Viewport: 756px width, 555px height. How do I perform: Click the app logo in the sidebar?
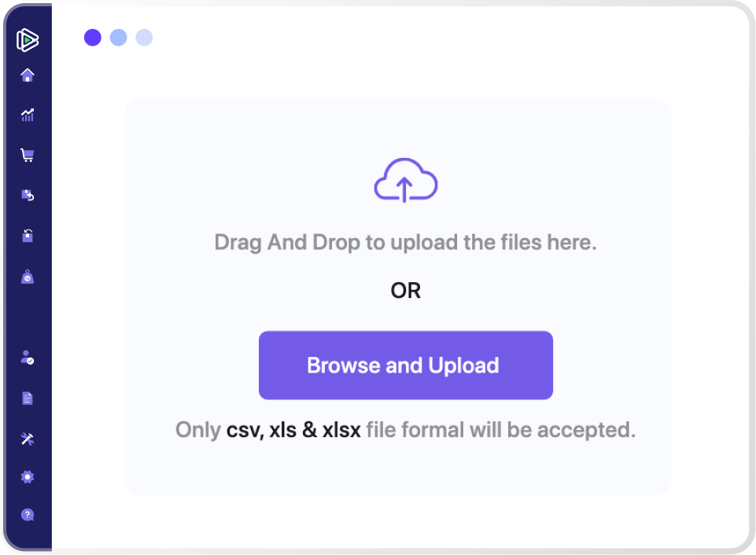(x=28, y=39)
